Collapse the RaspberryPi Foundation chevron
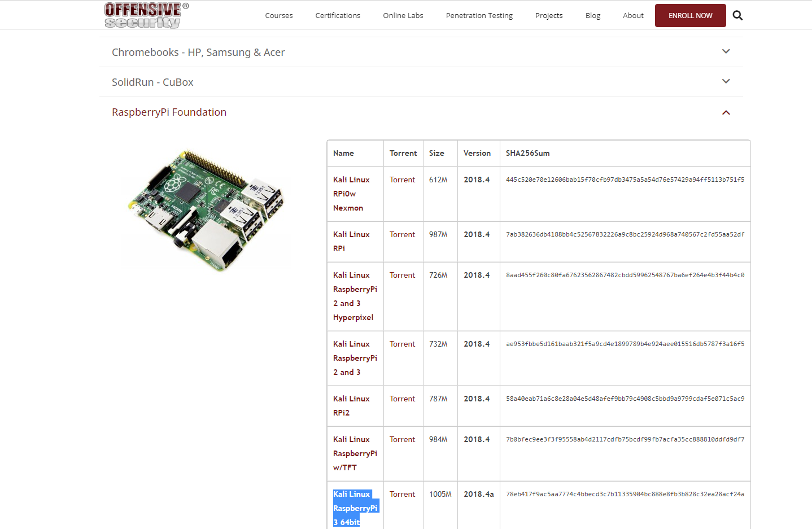Image resolution: width=812 pixels, height=529 pixels. (x=726, y=112)
